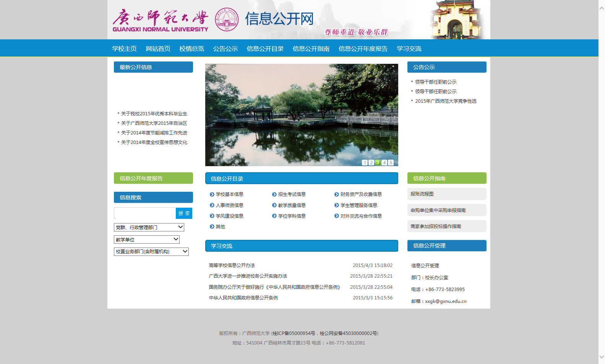Open 信息公开指南 in navigation bar
The width and height of the screenshot is (605, 364).
311,49
